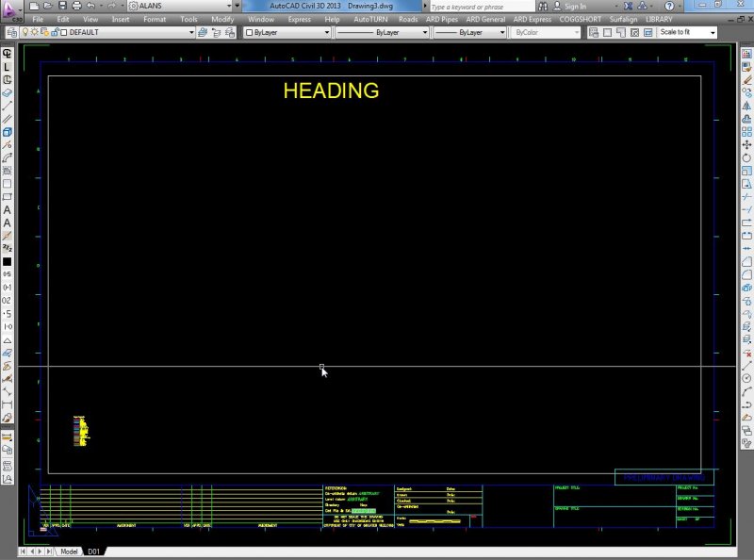This screenshot has width=754, height=560.
Task: Click the Help question mark icon
Action: click(x=669, y=7)
